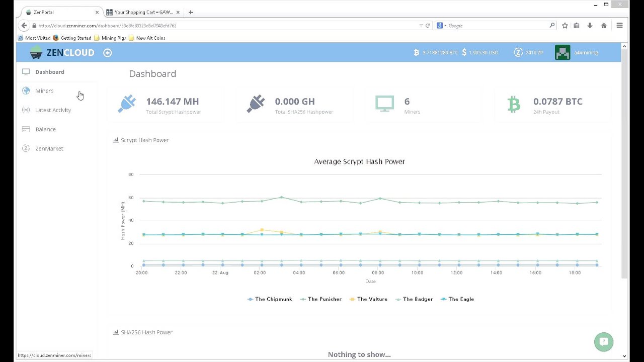
Task: Click the 2410 ZP balance text
Action: click(534, 53)
